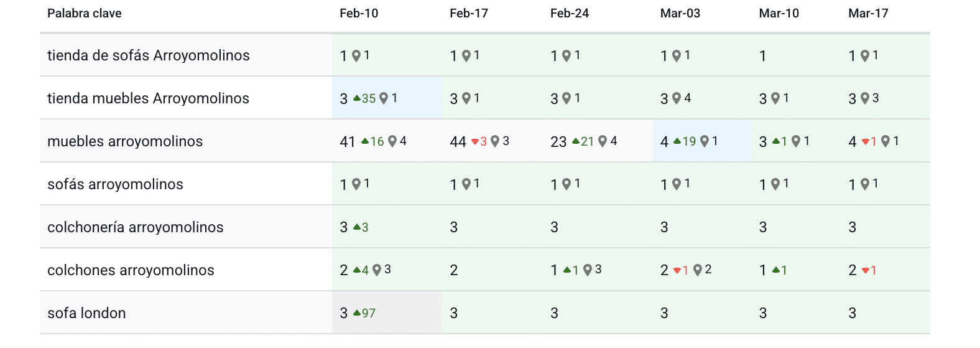Click the green up arrow next to 97

pos(357,313)
